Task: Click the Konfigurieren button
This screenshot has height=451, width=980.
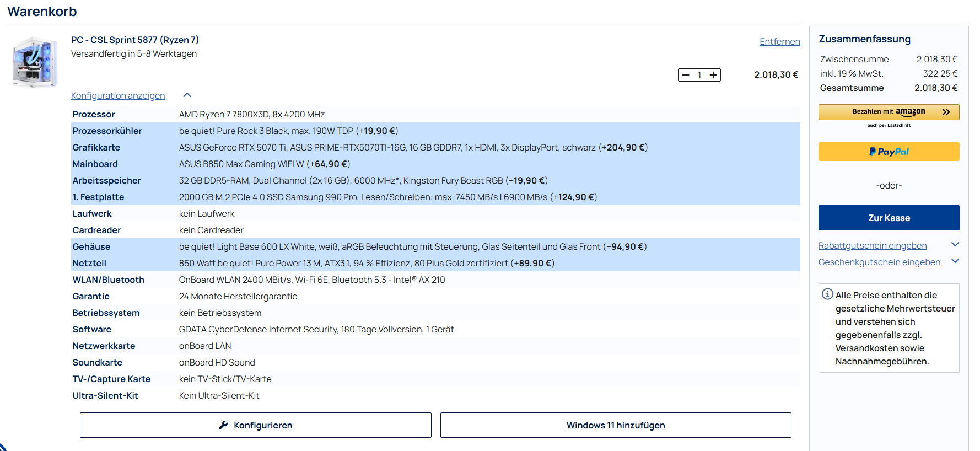Action: coord(256,425)
